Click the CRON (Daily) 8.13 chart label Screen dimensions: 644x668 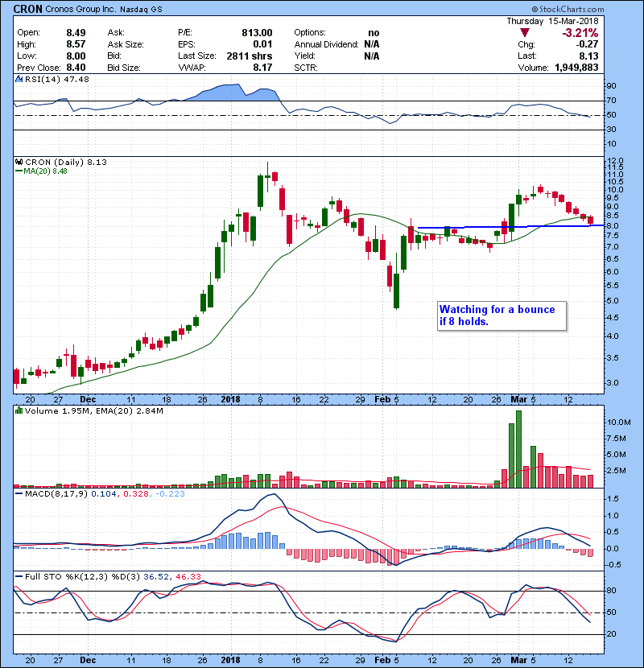pos(66,162)
